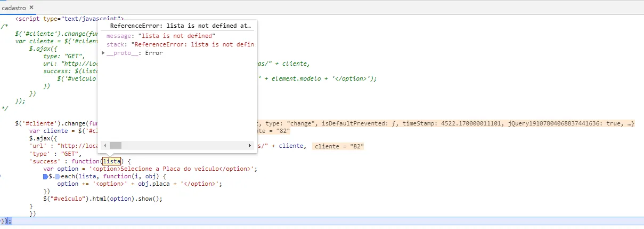This screenshot has height=229, width=644.
Task: Click the highlighted lista parameter
Action: (112, 161)
